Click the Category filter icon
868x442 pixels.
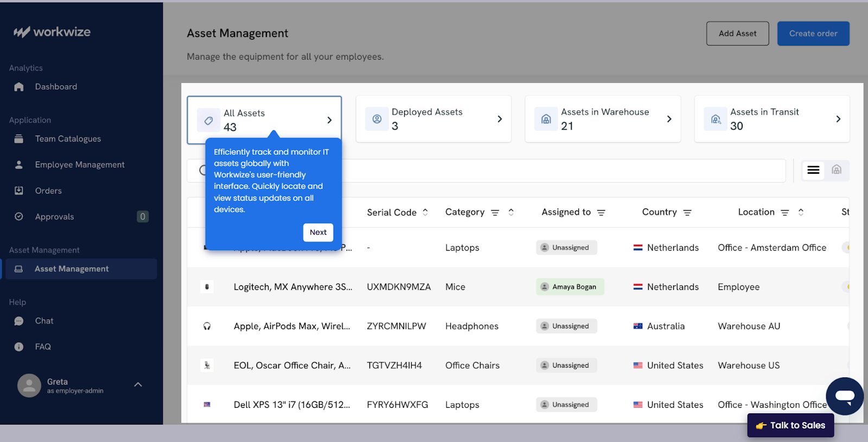pyautogui.click(x=495, y=213)
